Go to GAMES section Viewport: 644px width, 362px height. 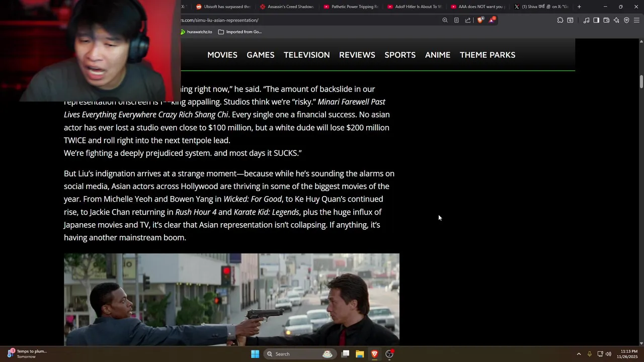point(261,55)
